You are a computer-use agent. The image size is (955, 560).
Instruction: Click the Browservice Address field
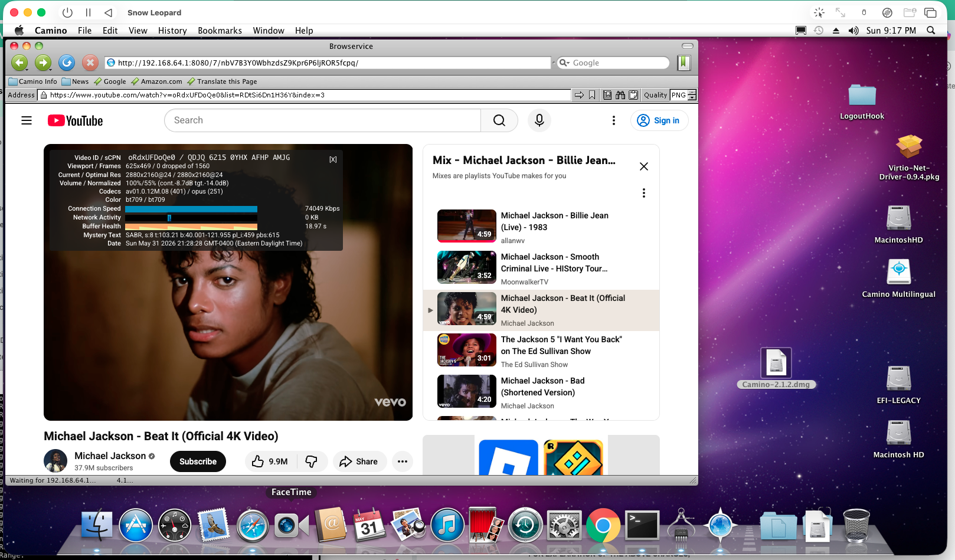click(305, 95)
